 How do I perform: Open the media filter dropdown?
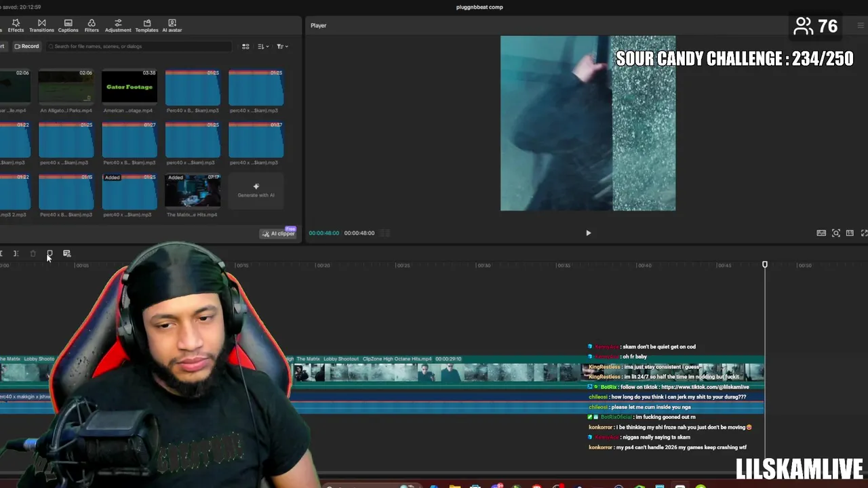coord(282,46)
